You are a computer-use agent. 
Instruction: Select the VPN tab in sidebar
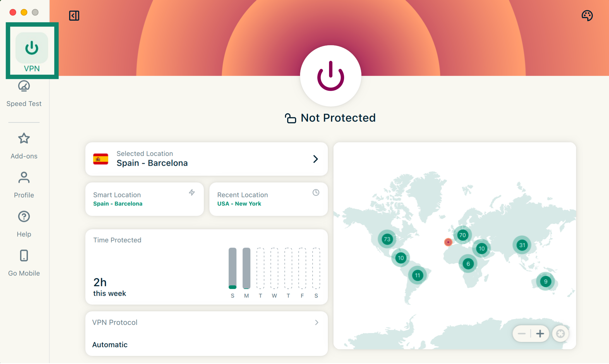pos(32,52)
